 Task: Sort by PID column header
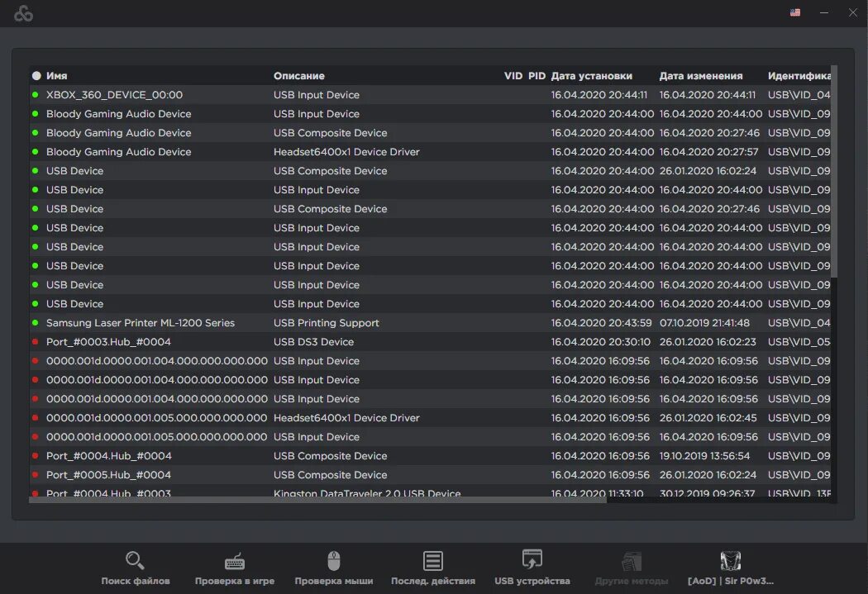click(x=537, y=76)
